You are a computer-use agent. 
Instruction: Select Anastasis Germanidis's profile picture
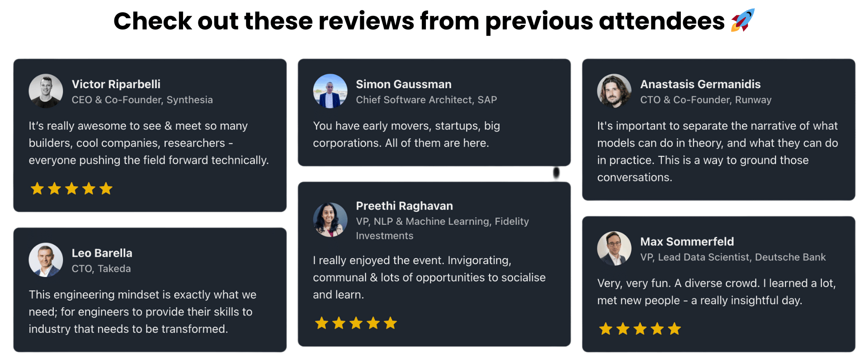614,91
